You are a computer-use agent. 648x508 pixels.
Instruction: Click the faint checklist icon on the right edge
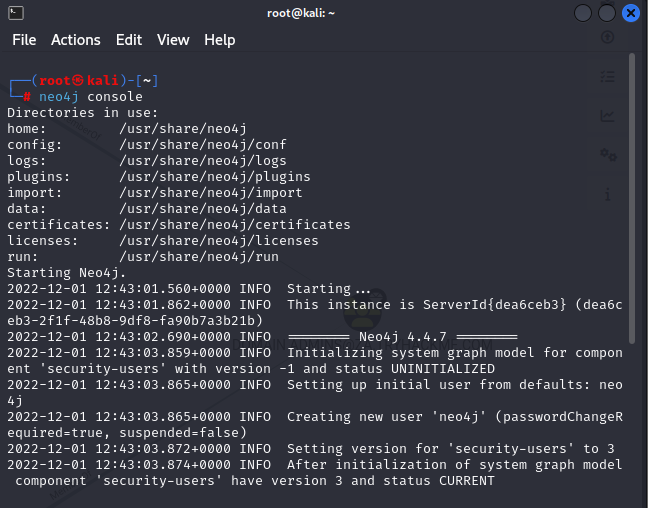[607, 76]
